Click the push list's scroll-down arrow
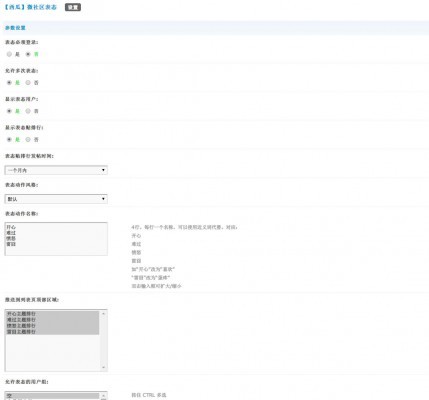The height and width of the screenshot is (400, 429). pyautogui.click(x=103, y=367)
